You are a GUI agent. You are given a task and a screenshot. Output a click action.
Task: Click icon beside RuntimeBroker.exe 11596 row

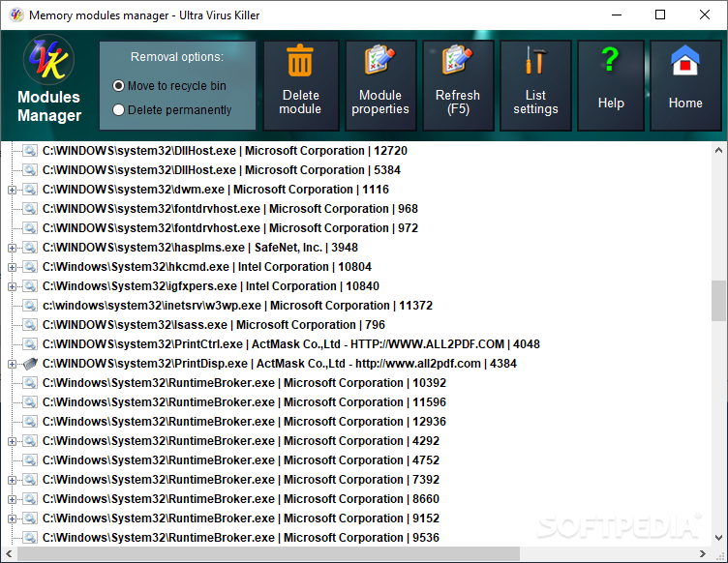tap(30, 402)
